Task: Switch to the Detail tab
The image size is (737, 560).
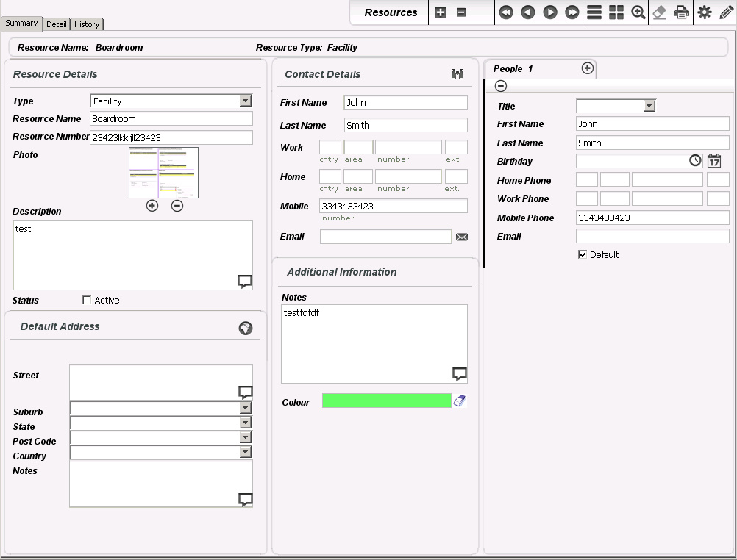Action: [56, 24]
